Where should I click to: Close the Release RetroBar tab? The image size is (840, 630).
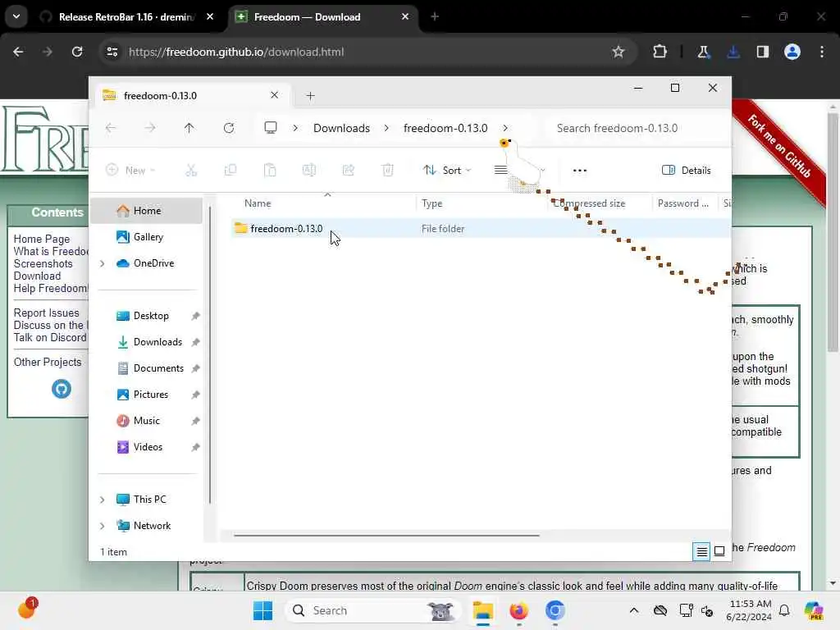coord(210,17)
